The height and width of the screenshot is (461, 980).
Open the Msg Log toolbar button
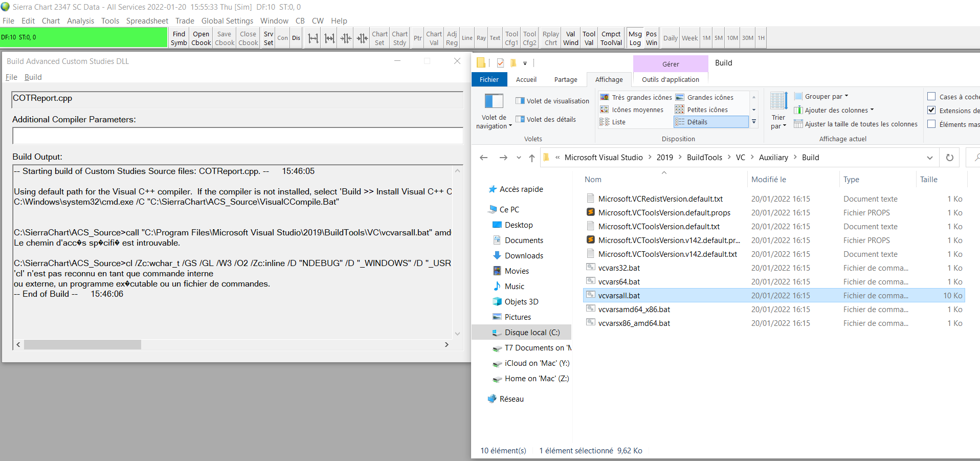tap(635, 38)
